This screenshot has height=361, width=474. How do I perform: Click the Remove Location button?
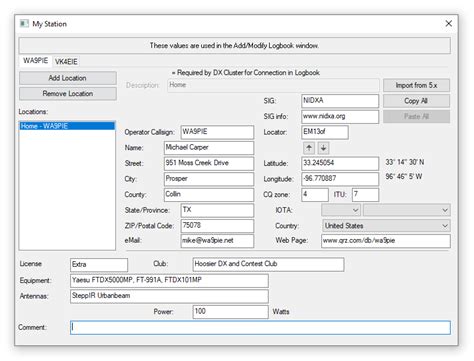point(68,94)
